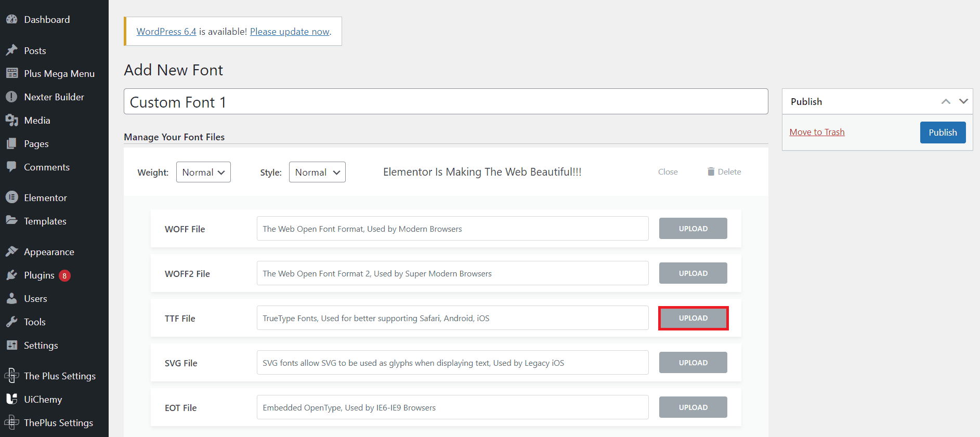This screenshot has height=437, width=980.
Task: Click the Elementor logo icon
Action: coord(11,197)
